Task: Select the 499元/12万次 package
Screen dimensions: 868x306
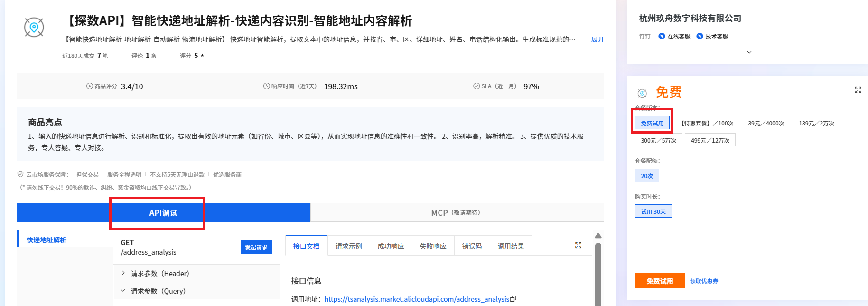Action: (710, 140)
